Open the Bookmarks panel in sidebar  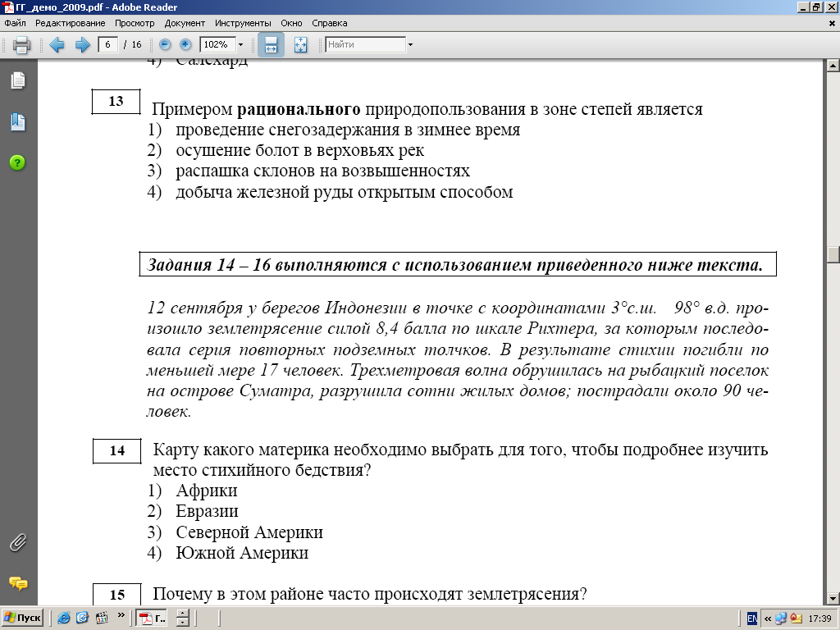click(18, 121)
